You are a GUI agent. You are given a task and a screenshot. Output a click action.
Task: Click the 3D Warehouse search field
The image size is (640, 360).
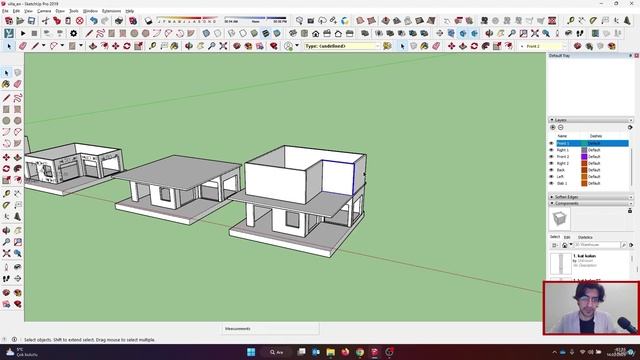597,245
